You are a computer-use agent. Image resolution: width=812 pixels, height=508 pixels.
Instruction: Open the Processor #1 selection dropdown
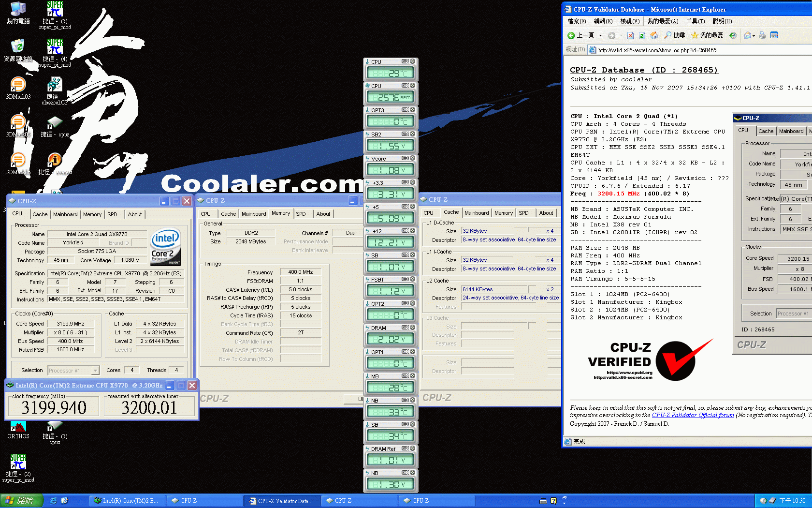coord(95,371)
